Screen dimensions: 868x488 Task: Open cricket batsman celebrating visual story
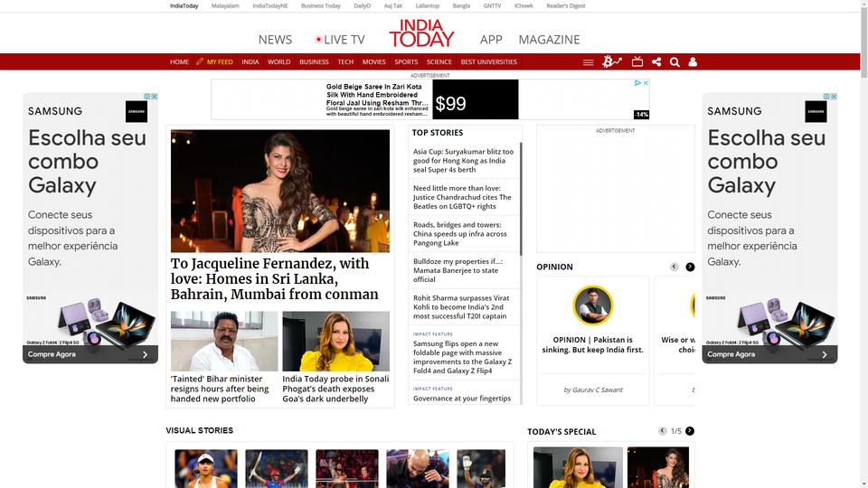coord(277,469)
